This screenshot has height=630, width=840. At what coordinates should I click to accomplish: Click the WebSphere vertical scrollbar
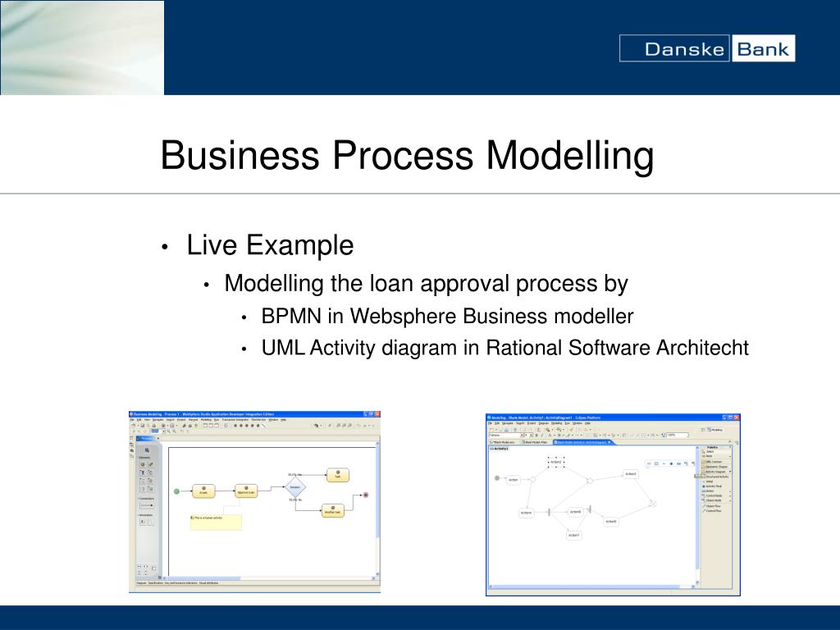tap(377, 510)
